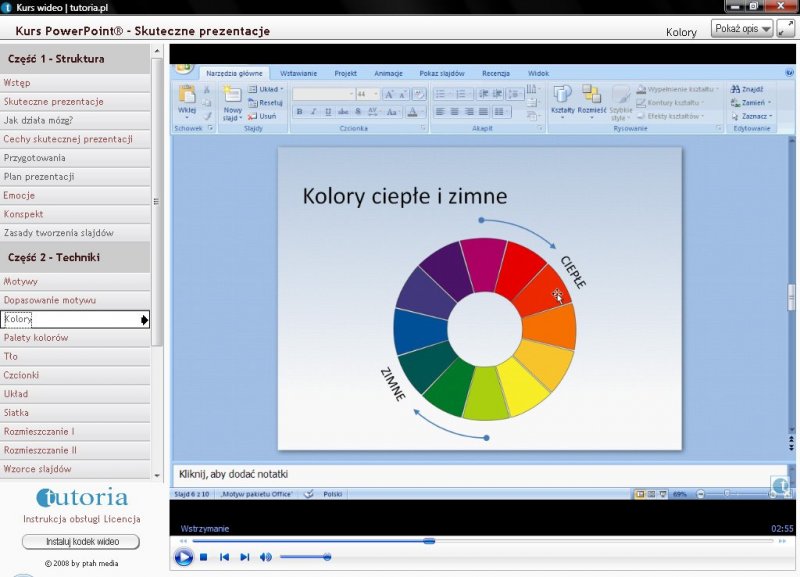800x577 pixels.
Task: Skip to the next chapter
Action: click(x=245, y=557)
